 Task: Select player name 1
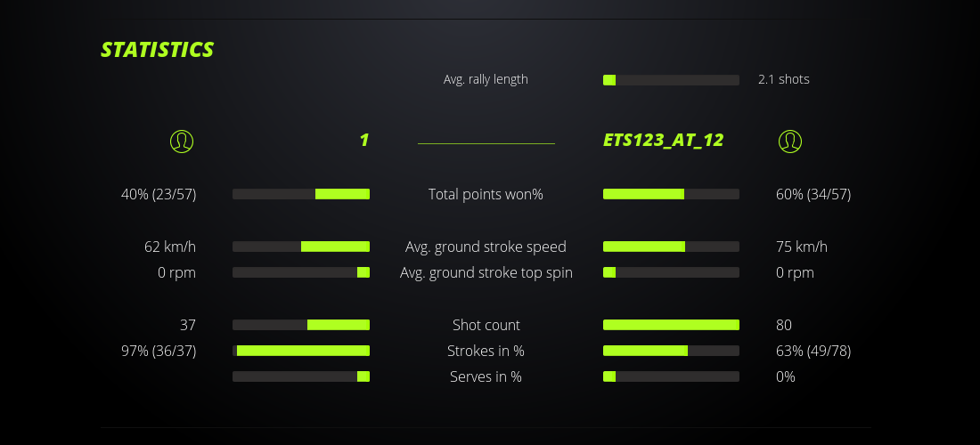[x=363, y=140]
